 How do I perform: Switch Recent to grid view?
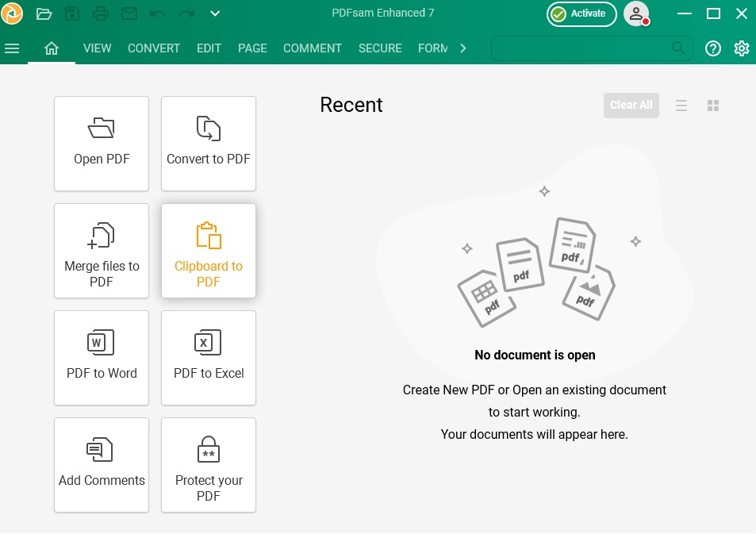(x=713, y=106)
